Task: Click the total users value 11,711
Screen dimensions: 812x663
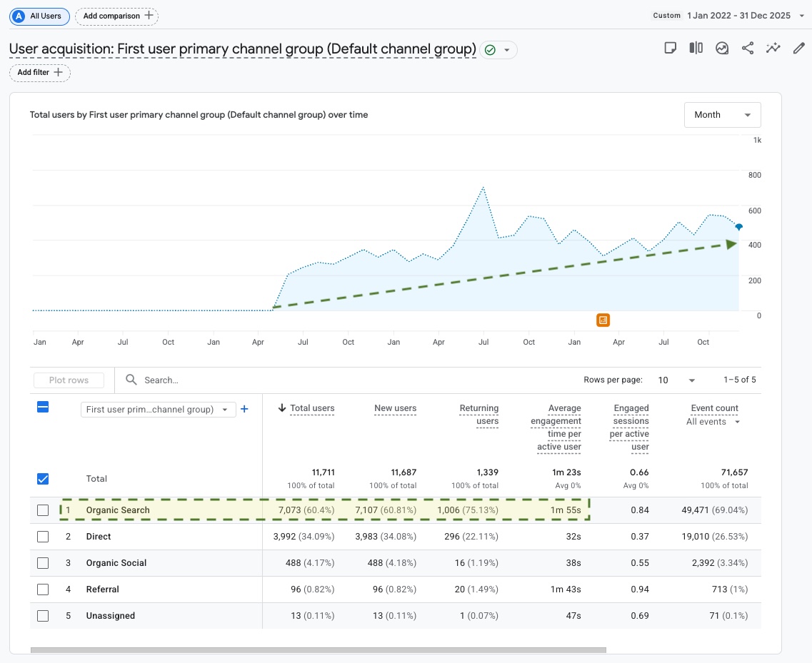Action: [323, 472]
